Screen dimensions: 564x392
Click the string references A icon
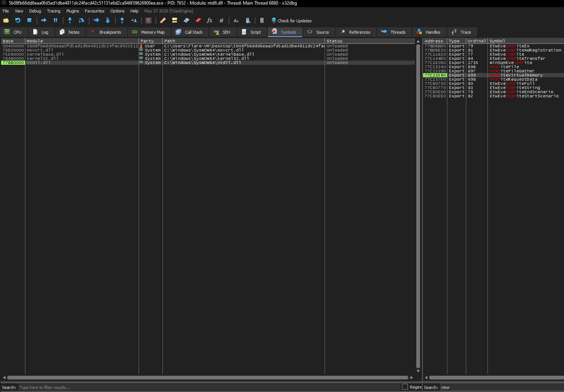[x=236, y=20]
